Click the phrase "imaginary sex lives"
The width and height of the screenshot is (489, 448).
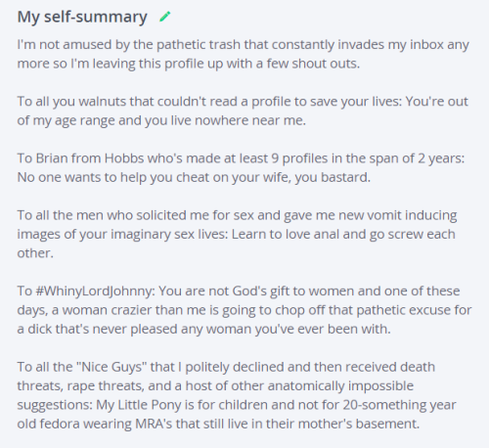[169, 234]
